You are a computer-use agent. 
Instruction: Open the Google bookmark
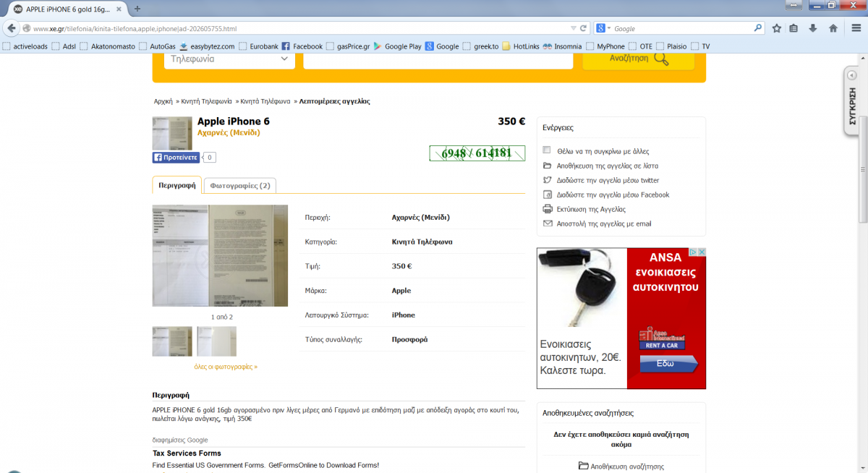(442, 46)
